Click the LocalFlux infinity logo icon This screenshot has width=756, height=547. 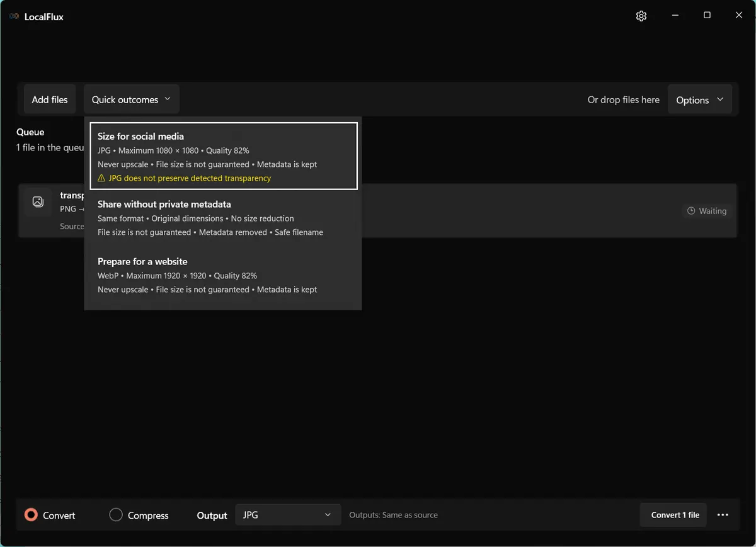[x=14, y=16]
